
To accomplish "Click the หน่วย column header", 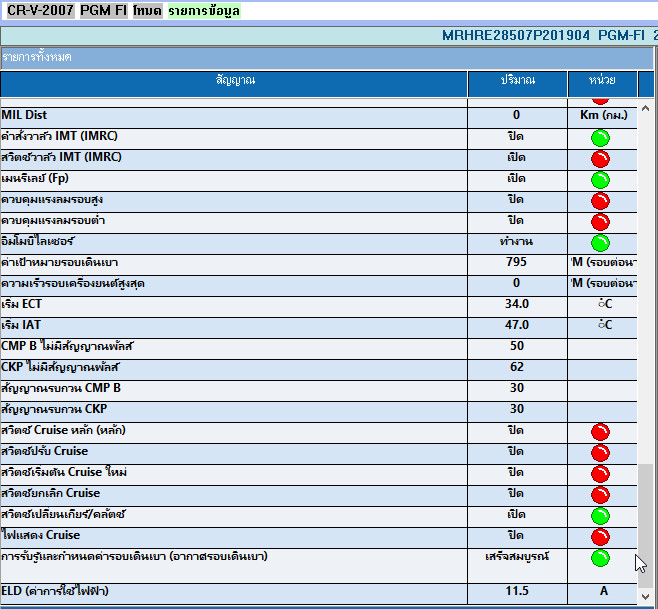I will tap(602, 84).
